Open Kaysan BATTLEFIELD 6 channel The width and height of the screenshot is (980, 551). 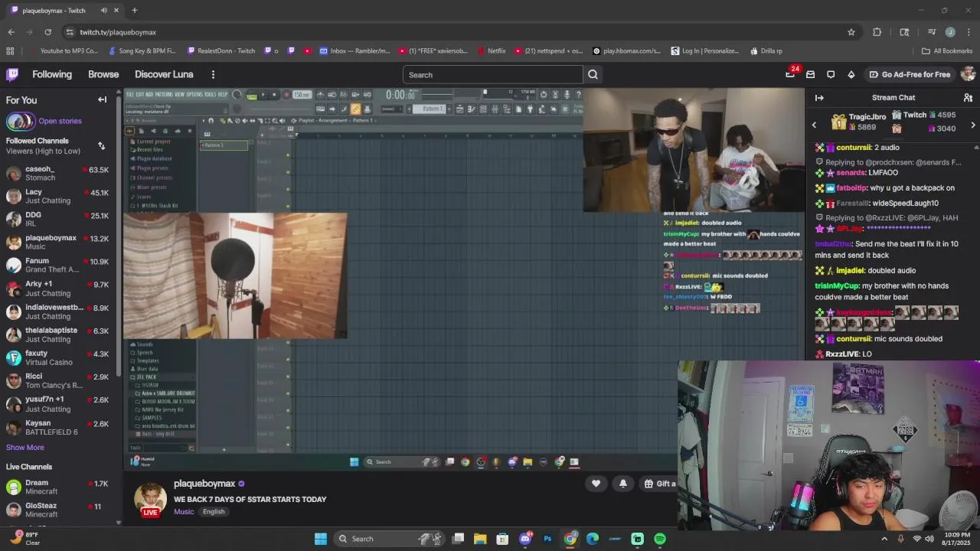58,427
